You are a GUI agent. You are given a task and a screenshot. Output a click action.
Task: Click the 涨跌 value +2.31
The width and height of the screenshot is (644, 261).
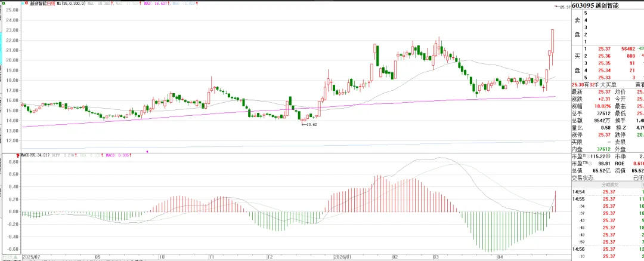pyautogui.click(x=603, y=99)
